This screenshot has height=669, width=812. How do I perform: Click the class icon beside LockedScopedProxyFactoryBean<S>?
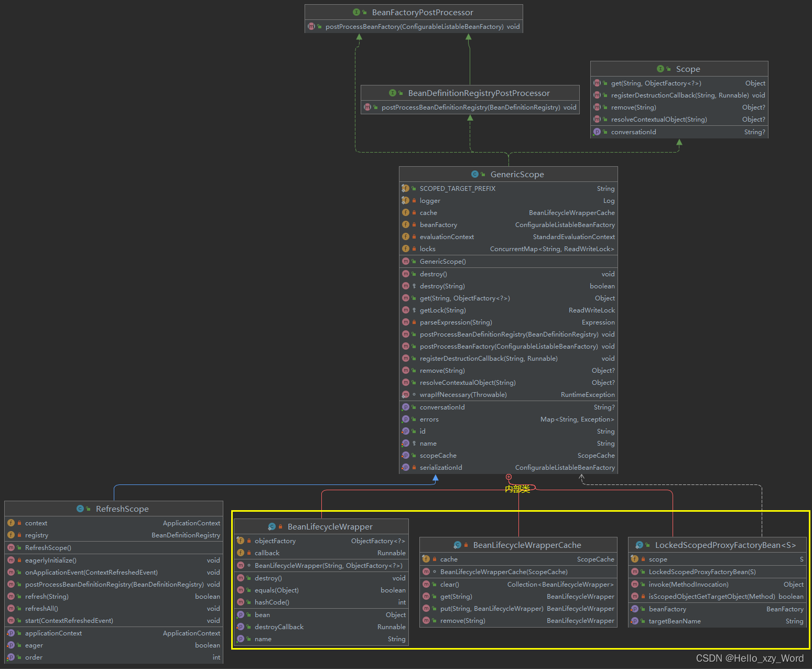coord(640,545)
